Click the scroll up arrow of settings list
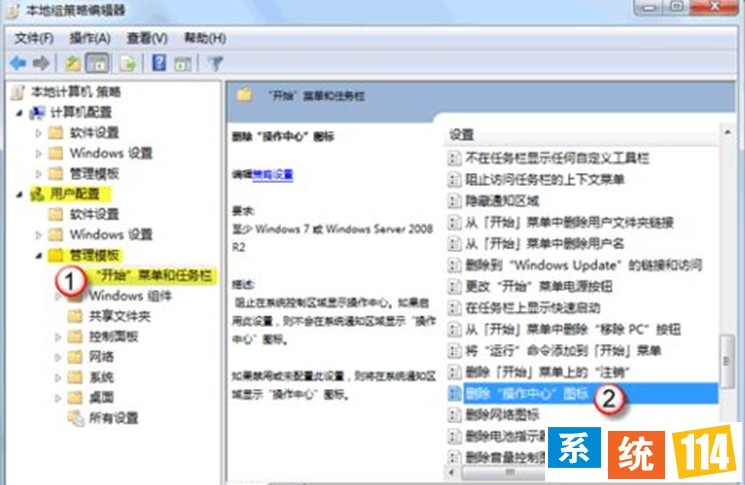Image resolution: width=745 pixels, height=485 pixels. (727, 133)
